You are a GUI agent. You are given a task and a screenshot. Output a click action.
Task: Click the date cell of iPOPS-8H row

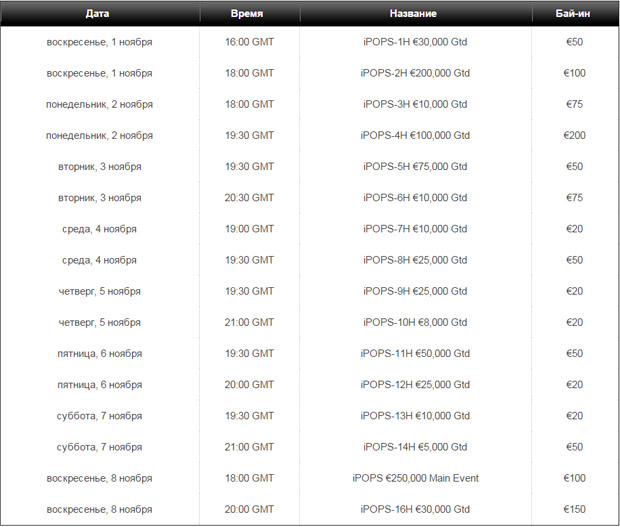click(100, 260)
